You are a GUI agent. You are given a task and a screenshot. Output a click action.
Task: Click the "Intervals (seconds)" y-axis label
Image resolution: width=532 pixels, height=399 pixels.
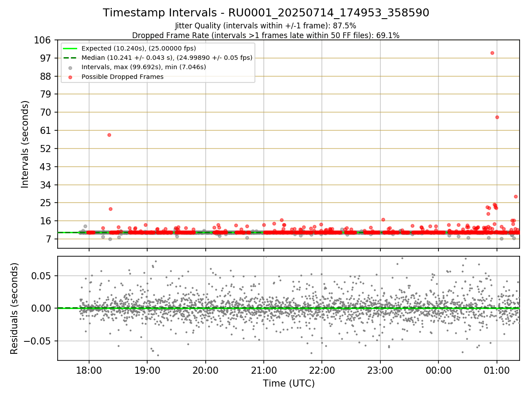tap(25, 144)
